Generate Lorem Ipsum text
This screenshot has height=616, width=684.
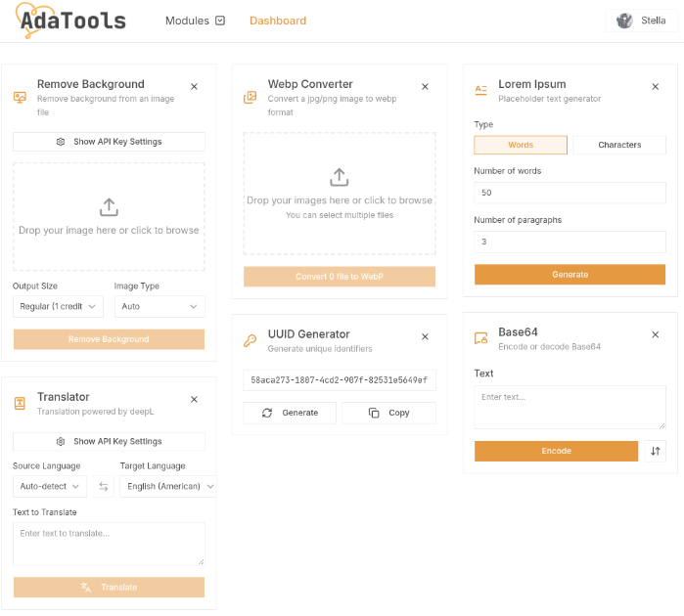(x=570, y=275)
